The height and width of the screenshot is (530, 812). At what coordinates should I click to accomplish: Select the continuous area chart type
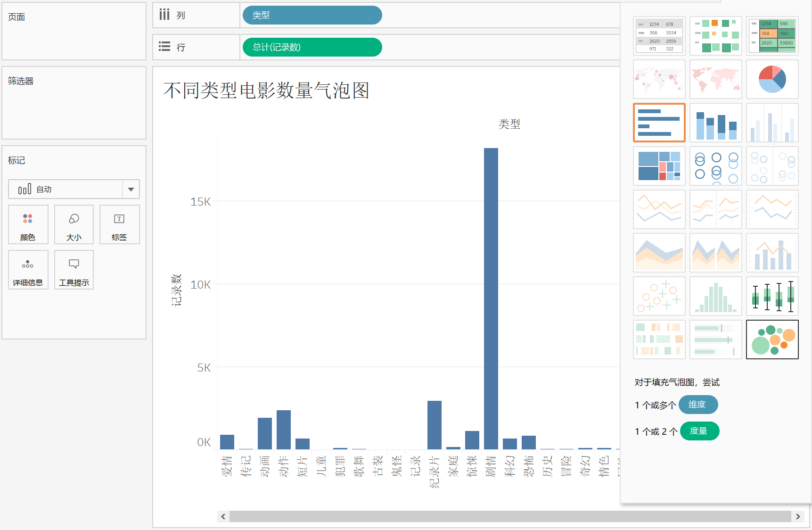tap(659, 253)
